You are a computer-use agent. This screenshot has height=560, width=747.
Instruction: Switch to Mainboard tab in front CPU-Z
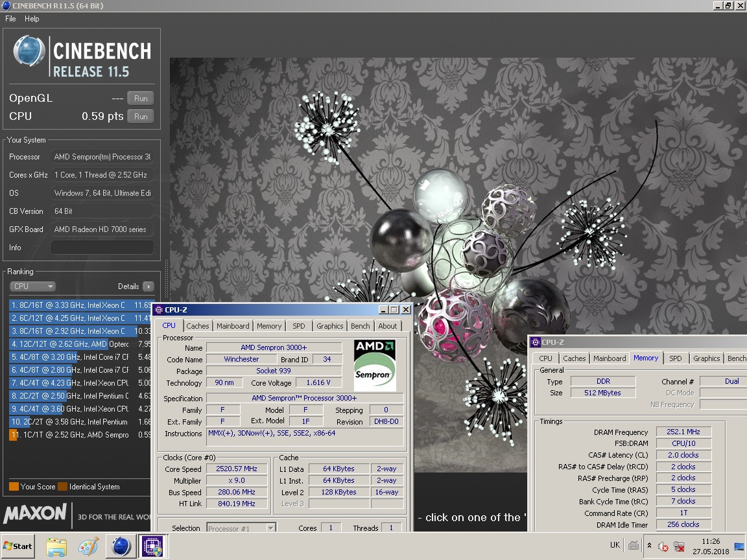(233, 326)
